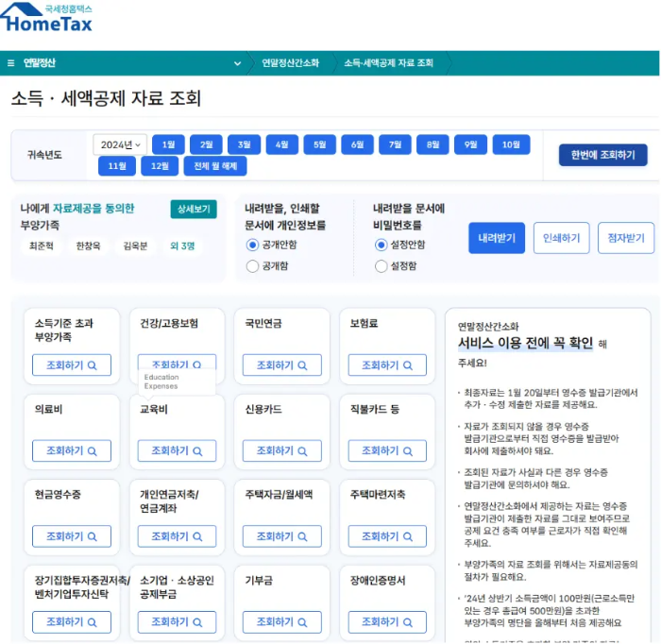Click 조회하기 under 장기집합투자증권저축
The width and height of the screenshot is (661, 644).
pos(72,622)
